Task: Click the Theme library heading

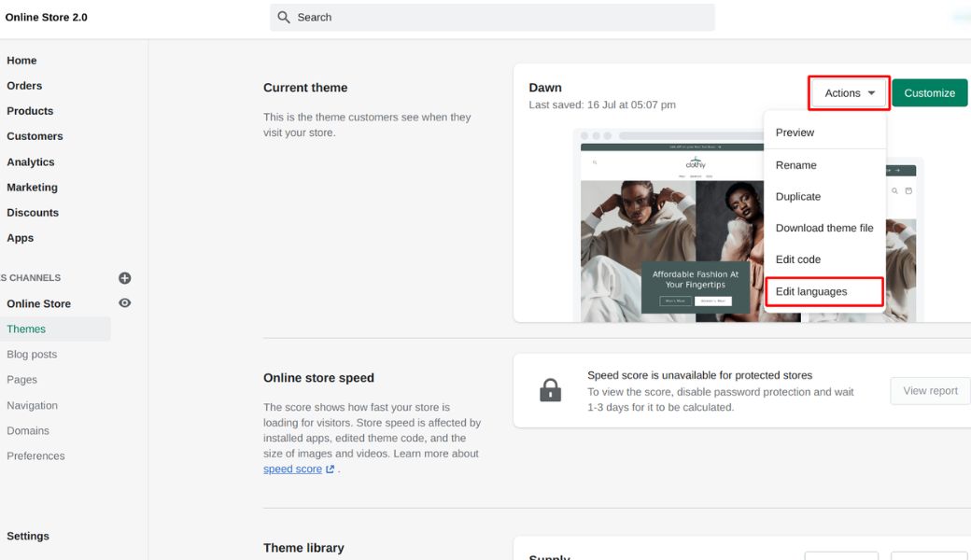Action: pos(303,548)
